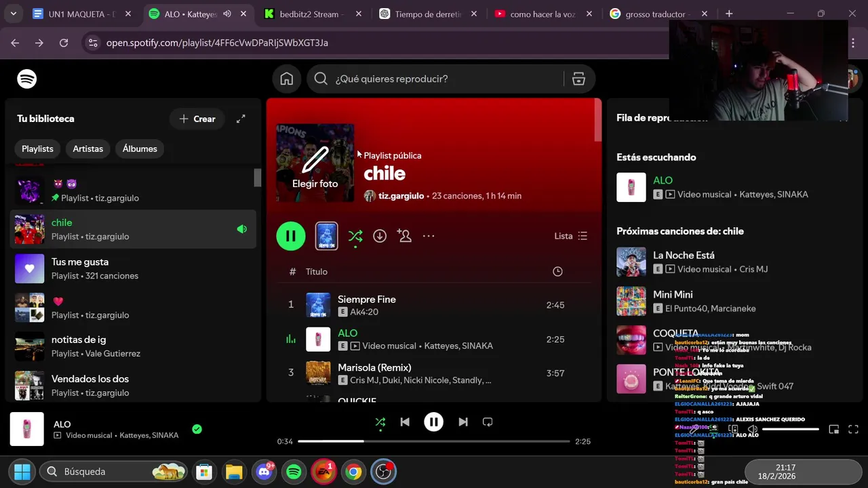This screenshot has width=868, height=488.
Task: Open the Spotify home logo
Action: pos(27,79)
